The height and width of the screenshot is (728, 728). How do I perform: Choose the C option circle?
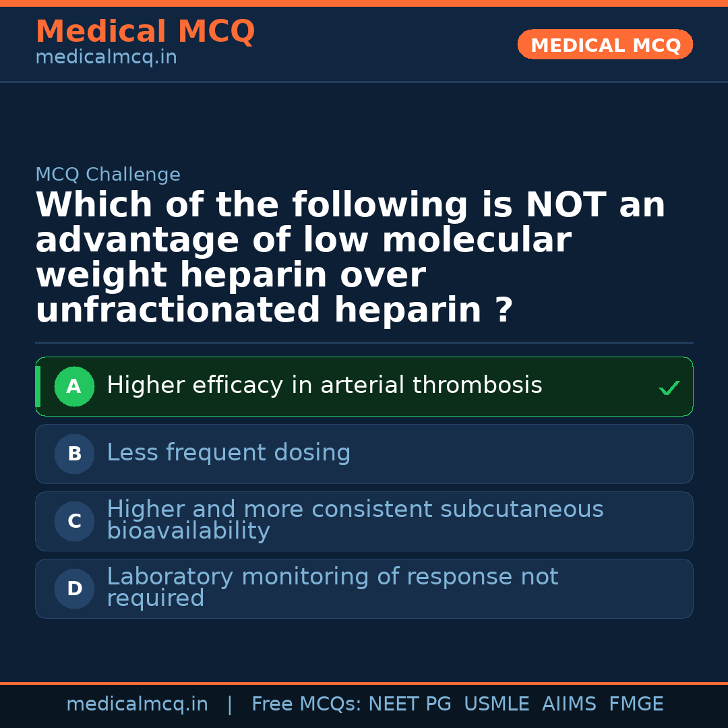[x=74, y=522]
